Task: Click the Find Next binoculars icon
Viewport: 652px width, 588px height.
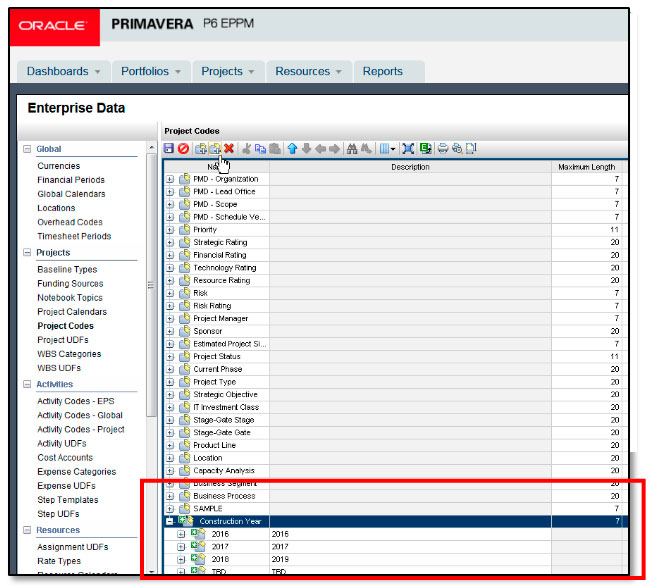Action: [366, 148]
